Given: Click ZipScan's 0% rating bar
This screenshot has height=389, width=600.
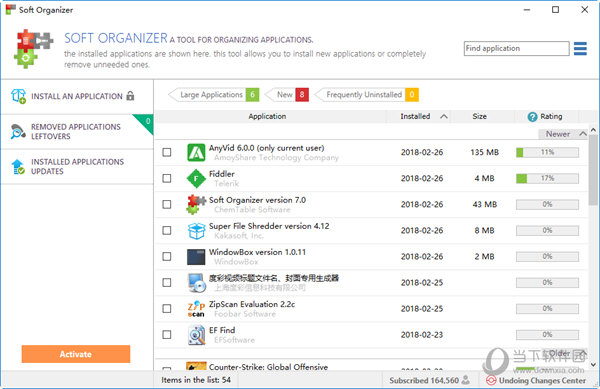Looking at the screenshot, I should tap(547, 308).
